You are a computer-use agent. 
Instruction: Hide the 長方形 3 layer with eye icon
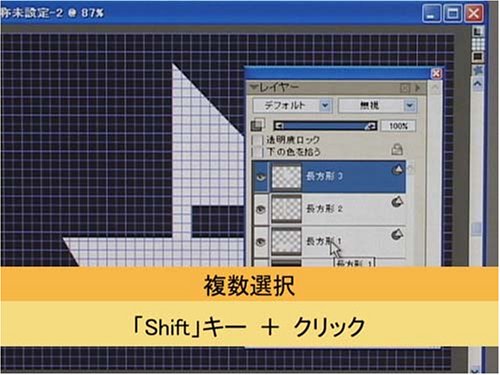point(261,177)
